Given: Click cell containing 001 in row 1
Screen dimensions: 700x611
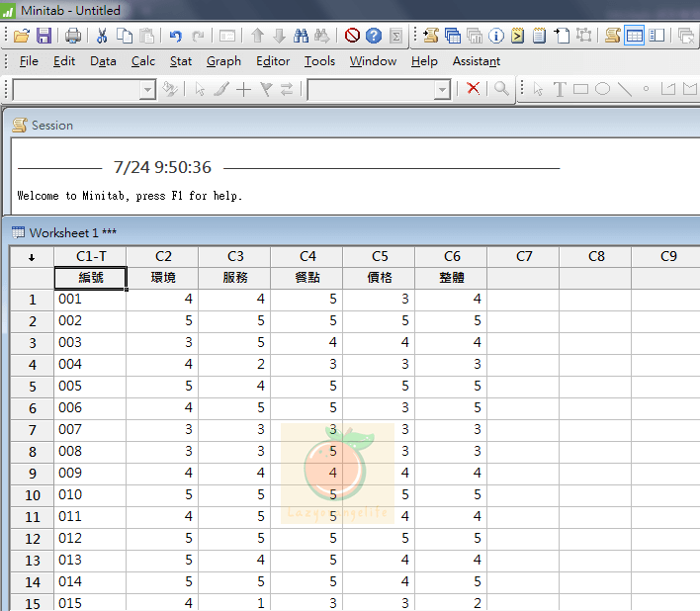Looking at the screenshot, I should [90, 299].
